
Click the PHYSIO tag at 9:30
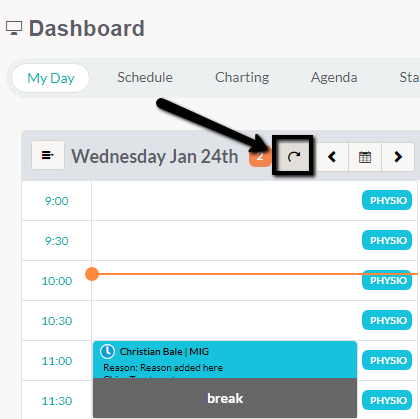pyautogui.click(x=387, y=240)
